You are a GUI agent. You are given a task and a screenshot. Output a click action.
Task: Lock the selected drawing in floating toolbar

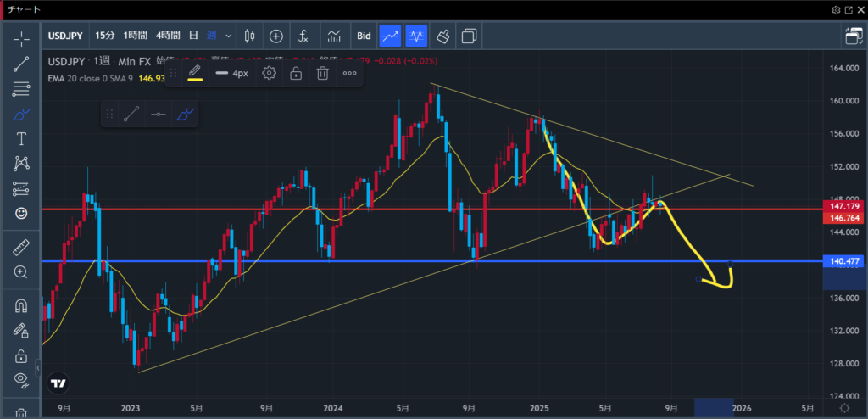pos(296,73)
